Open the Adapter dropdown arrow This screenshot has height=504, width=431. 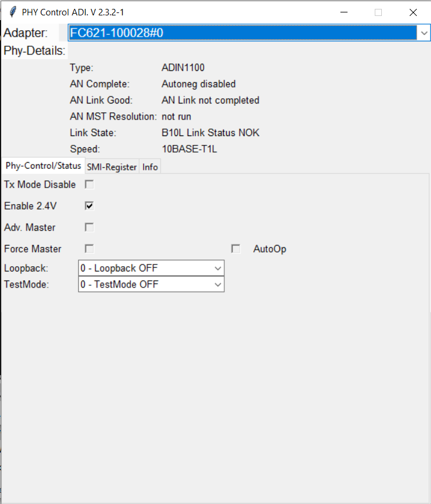[x=424, y=33]
